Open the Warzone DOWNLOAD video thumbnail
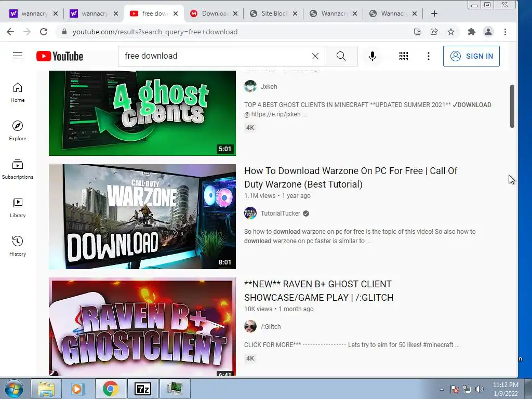The height and width of the screenshot is (399, 532). pyautogui.click(x=142, y=217)
